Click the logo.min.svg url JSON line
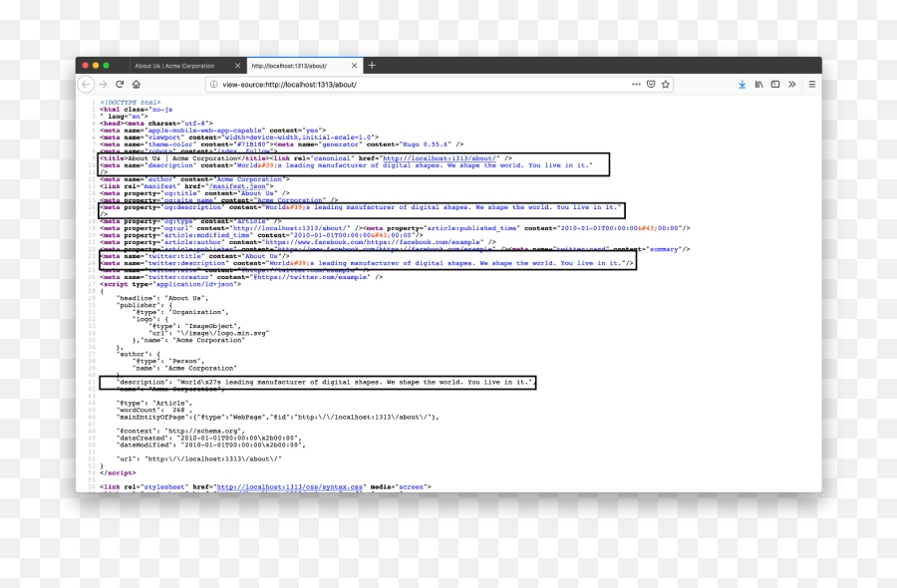897x588 pixels. click(208, 333)
